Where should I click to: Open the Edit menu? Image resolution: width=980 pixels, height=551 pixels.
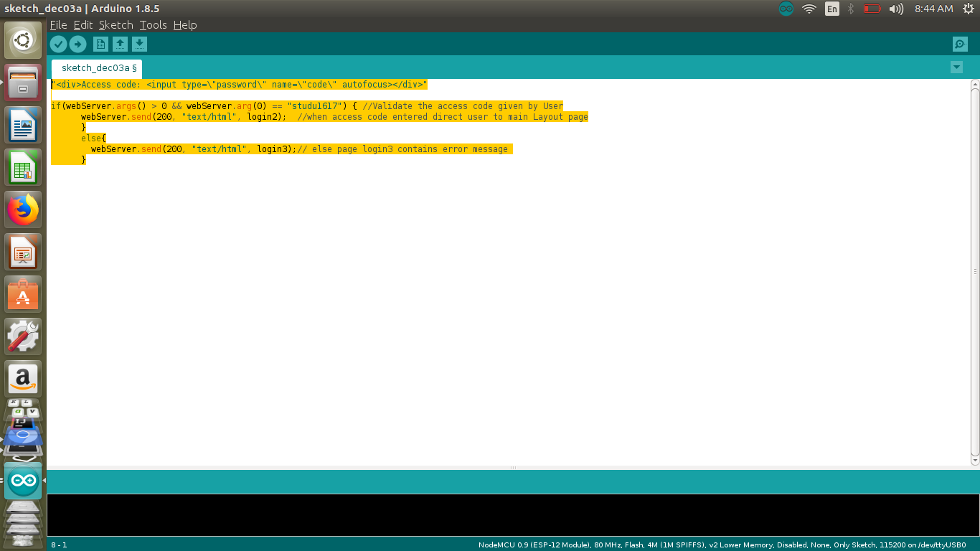pos(83,25)
